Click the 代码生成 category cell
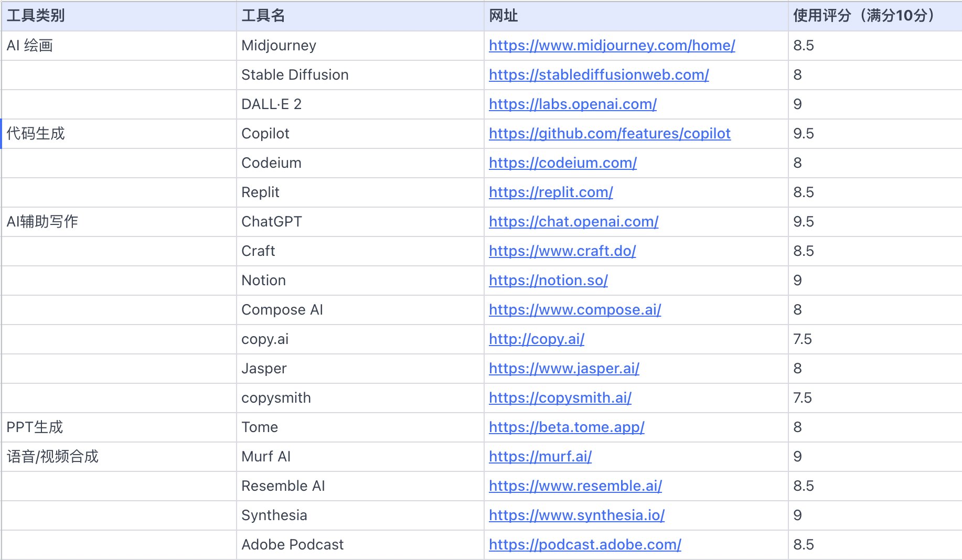Screen dimensions: 962x560 (x=119, y=134)
